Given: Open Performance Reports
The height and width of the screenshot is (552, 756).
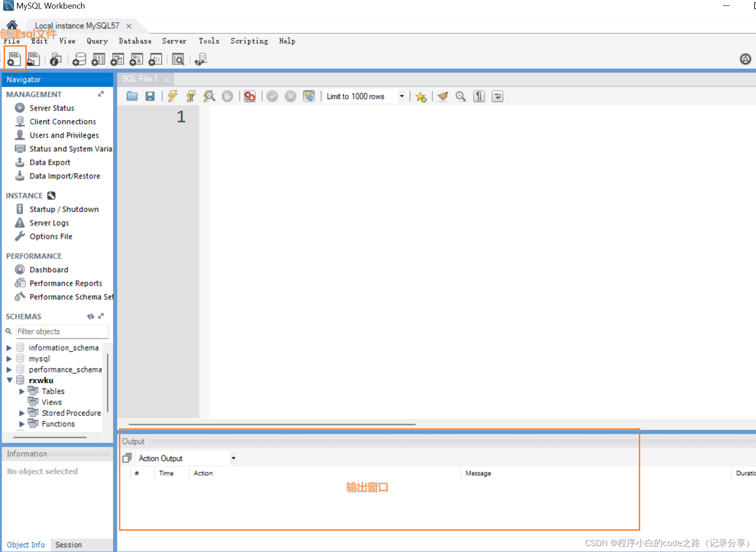Looking at the screenshot, I should click(66, 283).
